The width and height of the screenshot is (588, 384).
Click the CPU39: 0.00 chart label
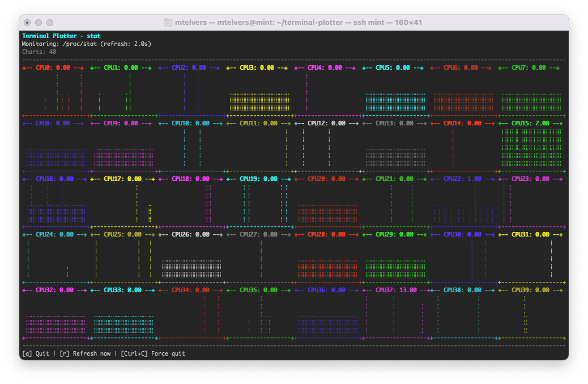coord(530,290)
